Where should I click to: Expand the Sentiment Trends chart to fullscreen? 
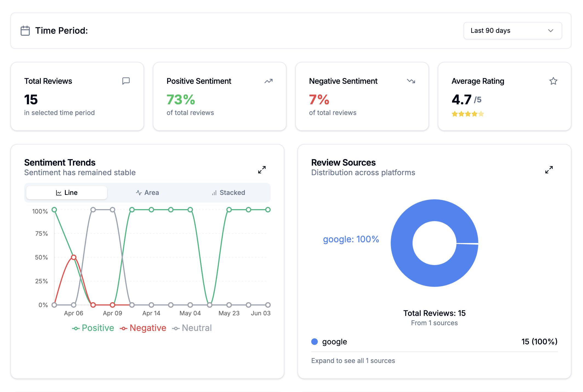click(262, 170)
